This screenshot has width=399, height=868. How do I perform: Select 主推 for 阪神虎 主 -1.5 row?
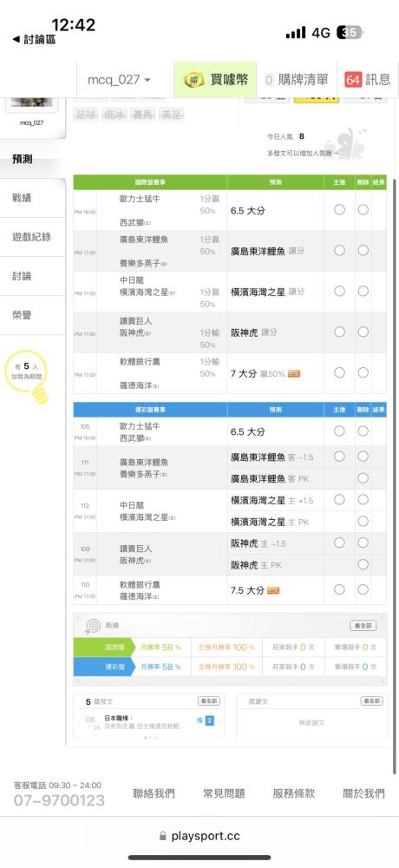[339, 543]
